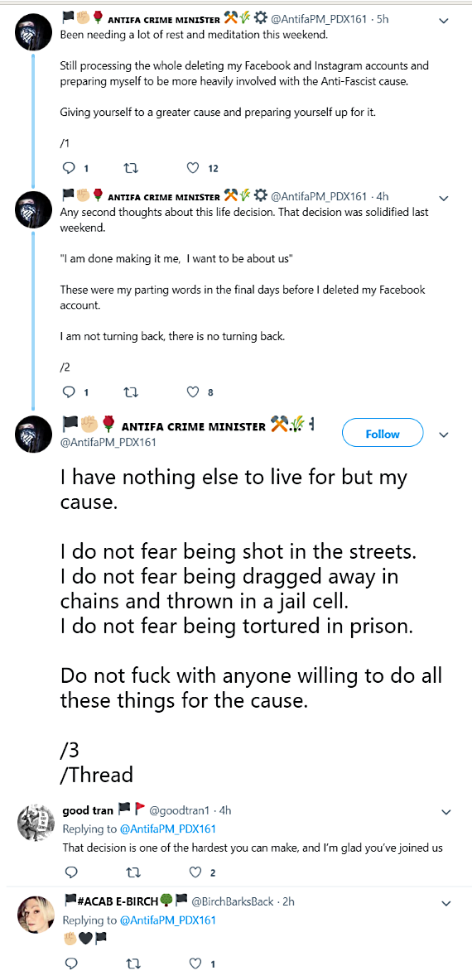Open the options chevron on the BirchBarksBack reply
This screenshot has height=980, width=472.
[x=446, y=903]
